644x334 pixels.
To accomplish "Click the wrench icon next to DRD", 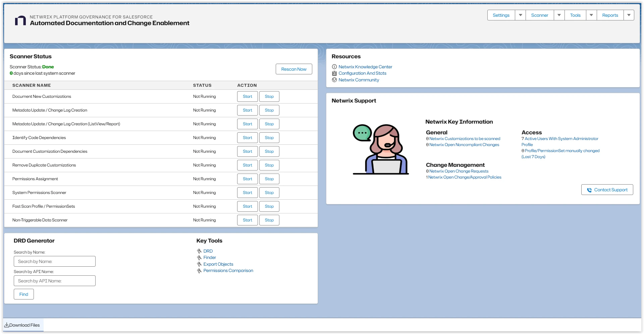I will (x=199, y=251).
